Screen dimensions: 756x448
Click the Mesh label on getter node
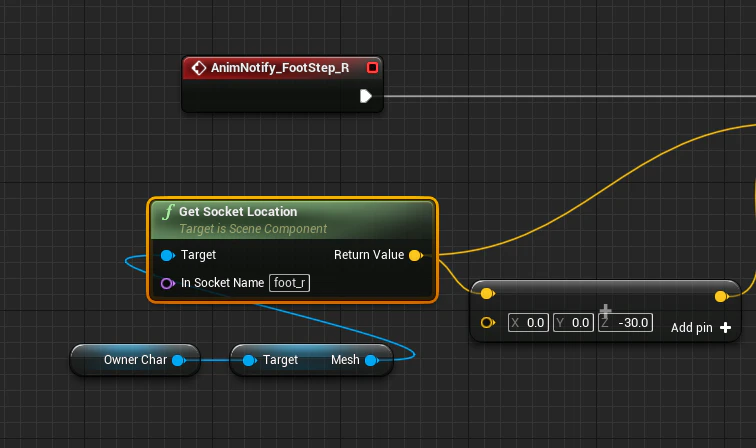(x=345, y=360)
